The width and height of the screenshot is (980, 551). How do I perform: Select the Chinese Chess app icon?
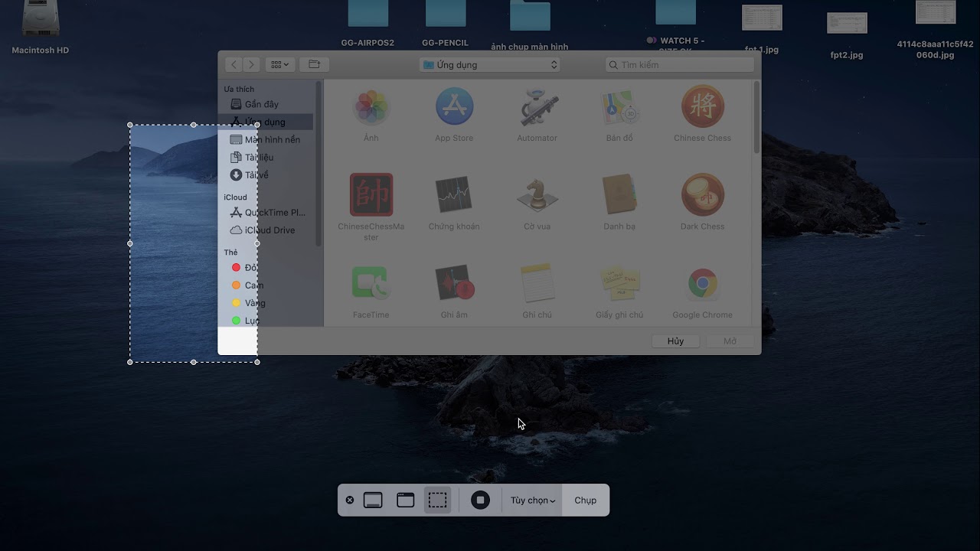[x=702, y=106]
